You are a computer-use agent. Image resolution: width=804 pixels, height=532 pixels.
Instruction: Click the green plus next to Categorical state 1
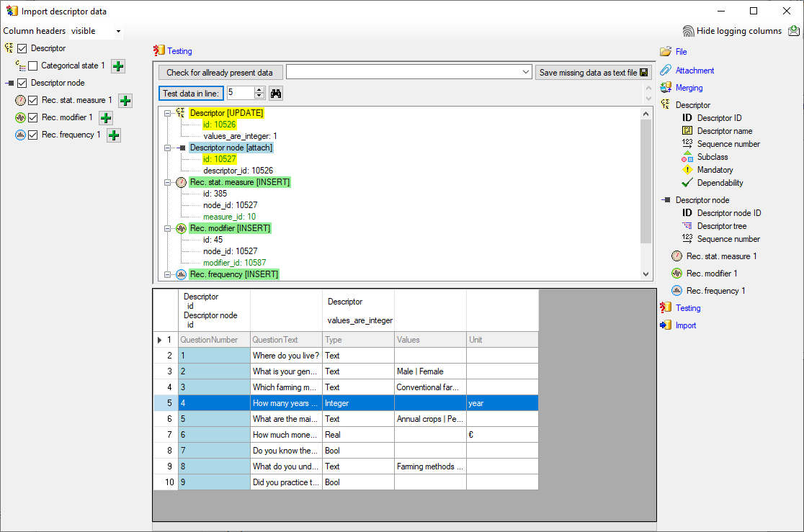tap(118, 66)
